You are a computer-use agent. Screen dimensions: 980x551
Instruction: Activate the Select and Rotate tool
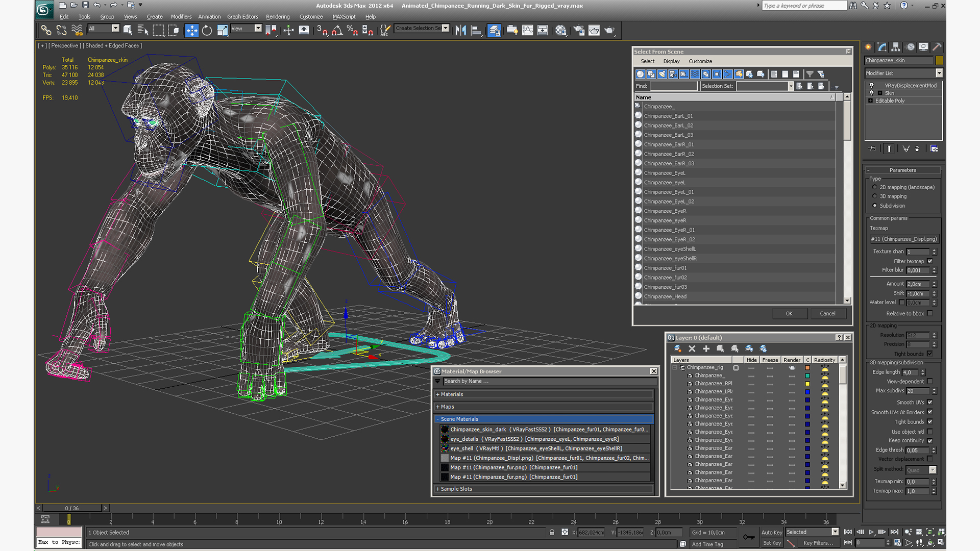(207, 31)
